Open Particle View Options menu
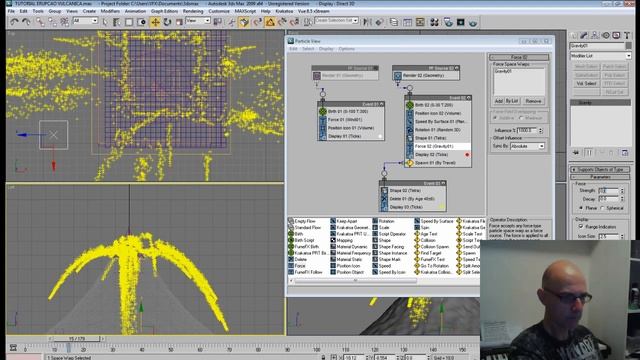The width and height of the screenshot is (640, 360). tap(347, 49)
